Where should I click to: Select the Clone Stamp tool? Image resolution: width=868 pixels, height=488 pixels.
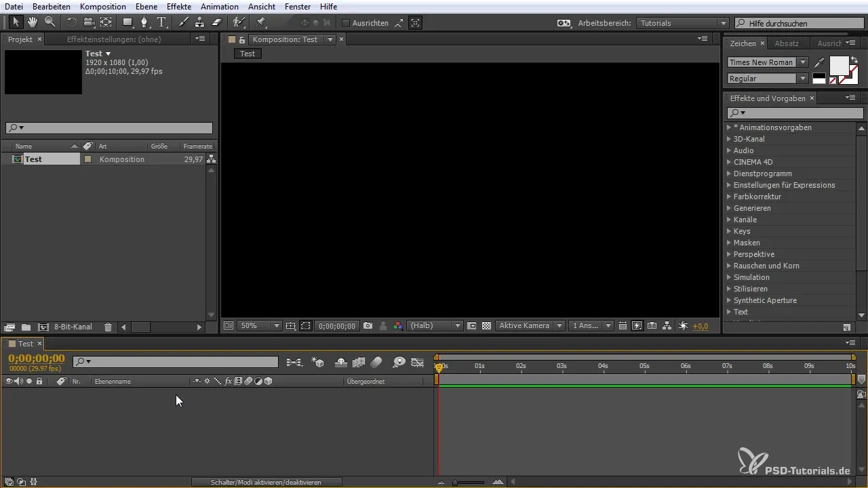(200, 22)
